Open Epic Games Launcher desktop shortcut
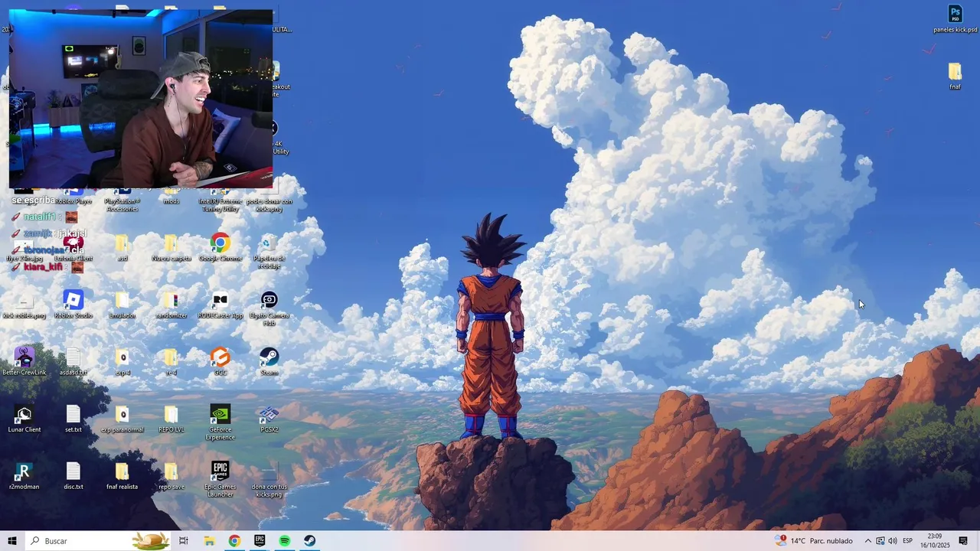 click(x=220, y=480)
